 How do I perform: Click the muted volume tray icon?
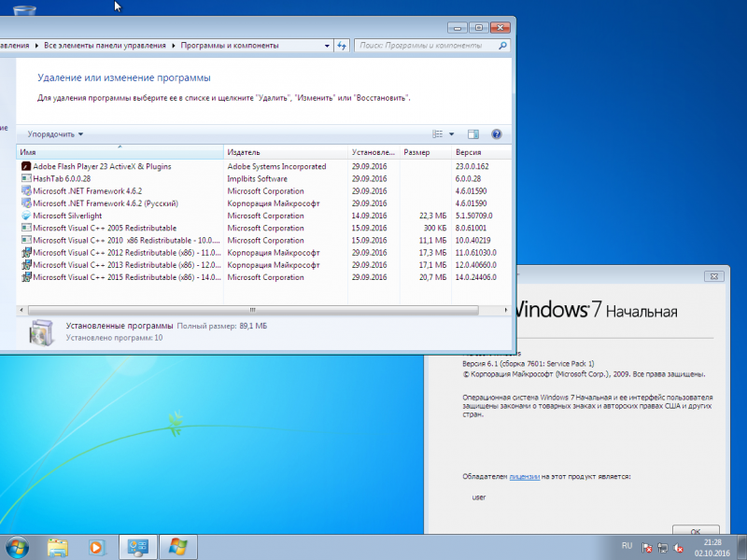(x=679, y=548)
